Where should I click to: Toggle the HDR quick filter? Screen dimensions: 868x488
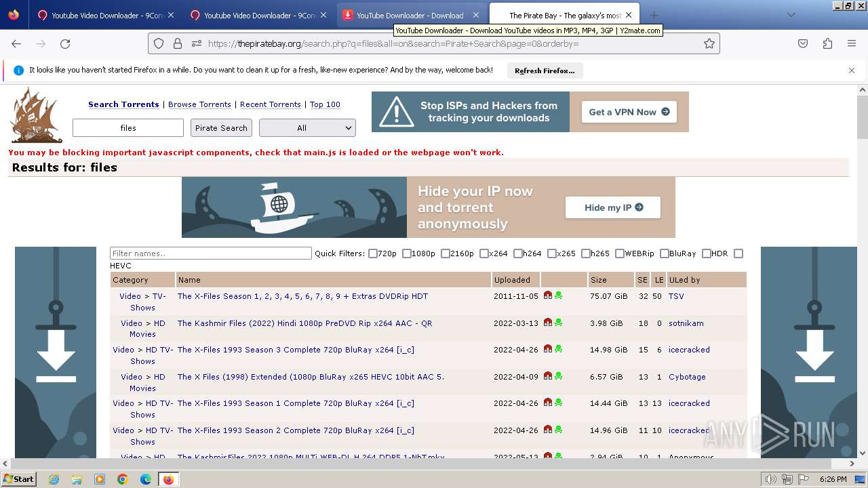pyautogui.click(x=707, y=253)
